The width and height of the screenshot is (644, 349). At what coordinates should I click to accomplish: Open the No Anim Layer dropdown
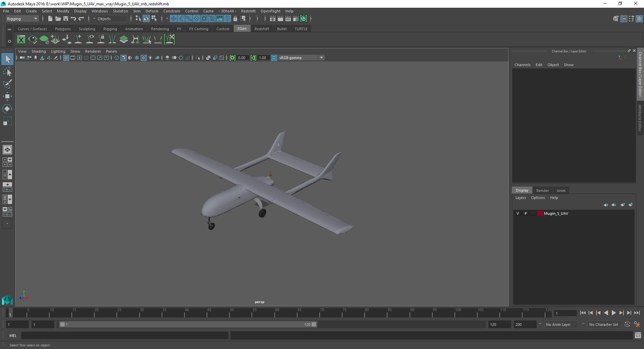pyautogui.click(x=561, y=325)
